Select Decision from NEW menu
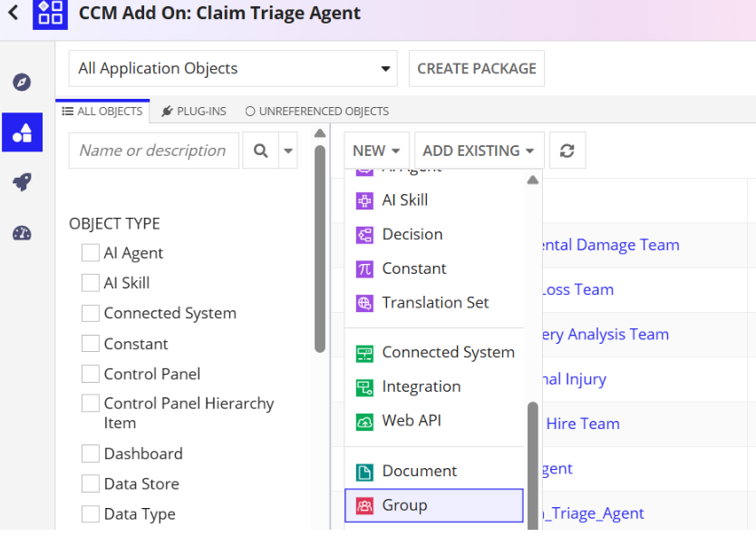The height and width of the screenshot is (537, 756). [434, 235]
